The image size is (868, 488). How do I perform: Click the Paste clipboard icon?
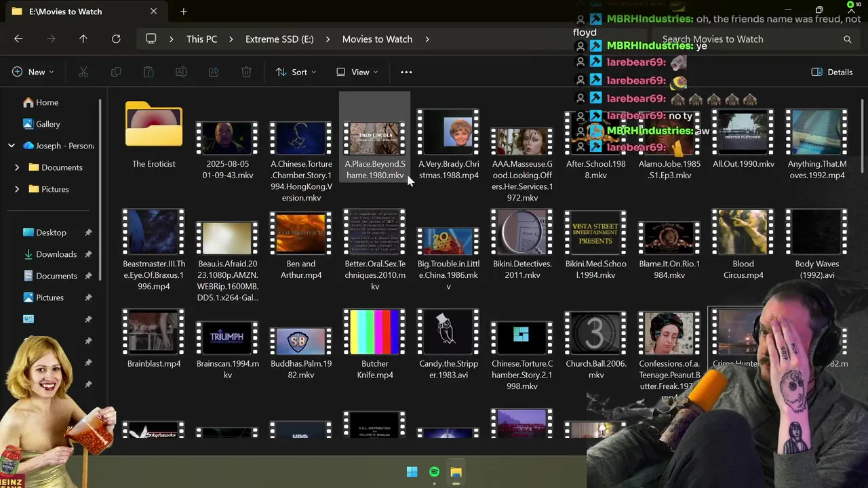coord(149,72)
